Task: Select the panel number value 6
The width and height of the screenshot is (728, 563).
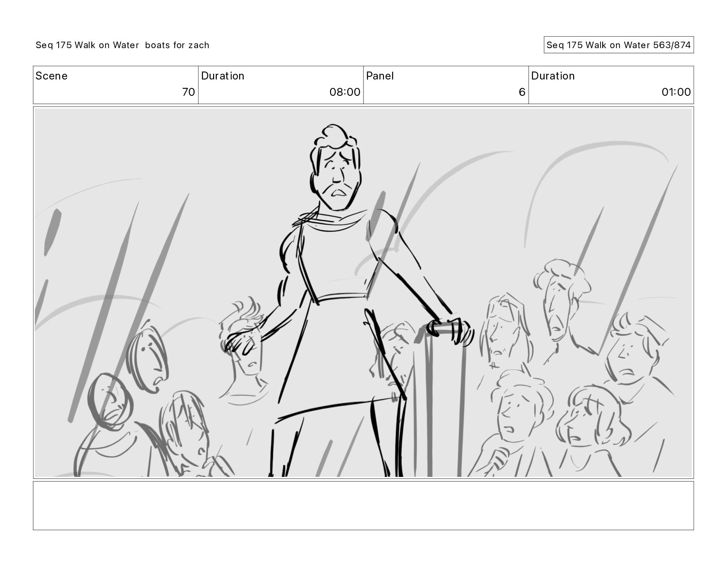Action: coord(522,92)
